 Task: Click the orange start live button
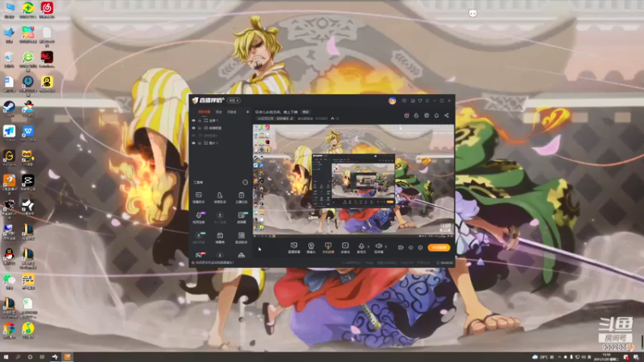coord(439,248)
